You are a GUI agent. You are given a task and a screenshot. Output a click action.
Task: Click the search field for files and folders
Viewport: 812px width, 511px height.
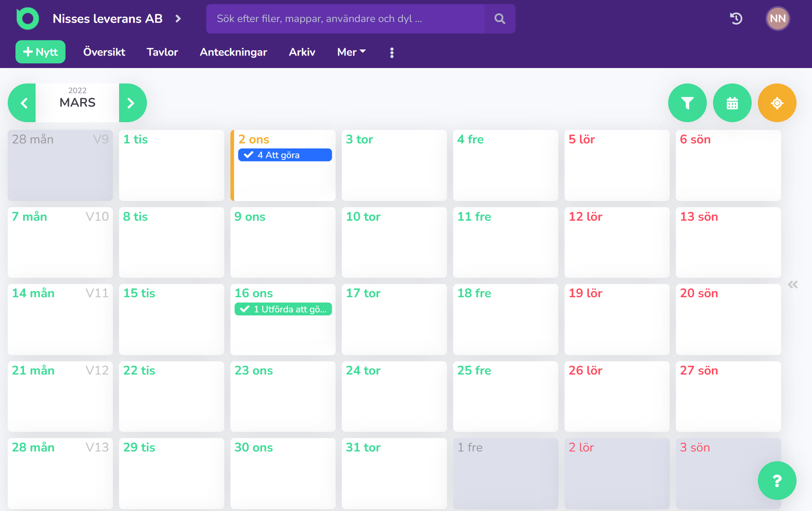pos(345,19)
